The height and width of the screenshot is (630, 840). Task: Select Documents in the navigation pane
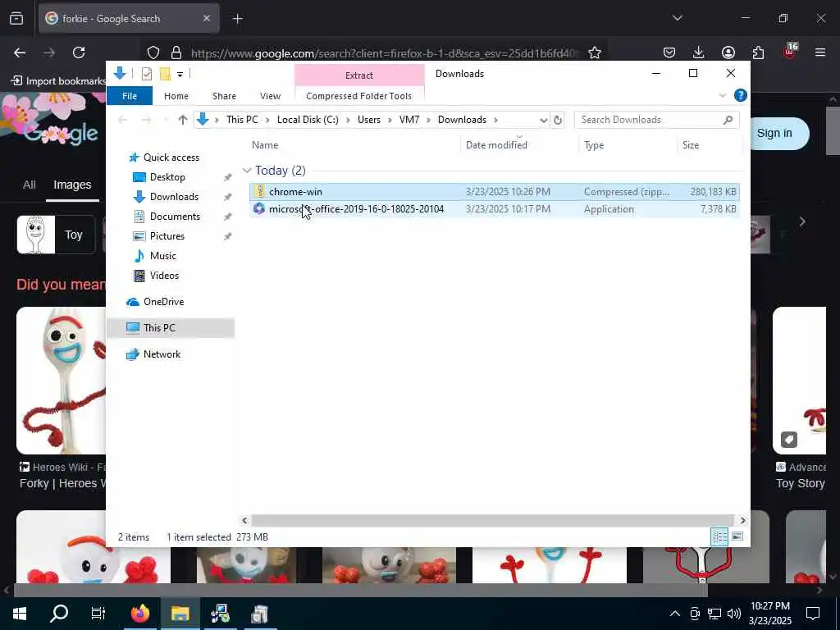[175, 217]
